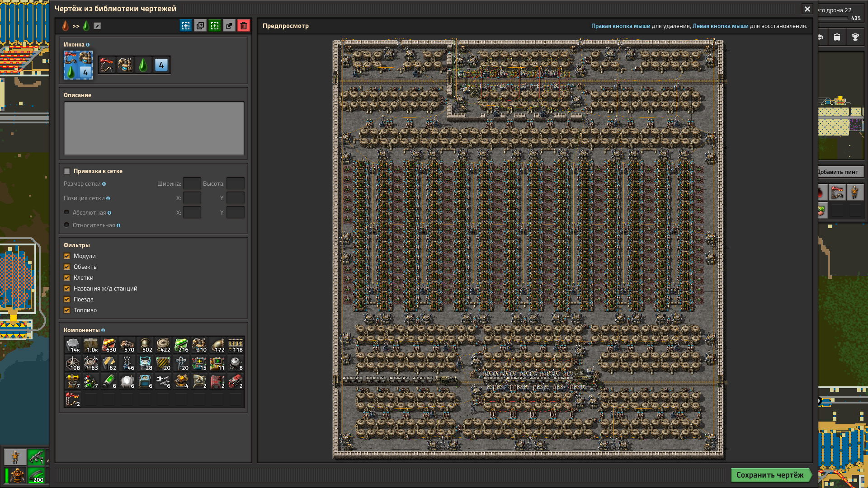This screenshot has height=488, width=868.
Task: Click the green module component 216
Action: tap(181, 345)
